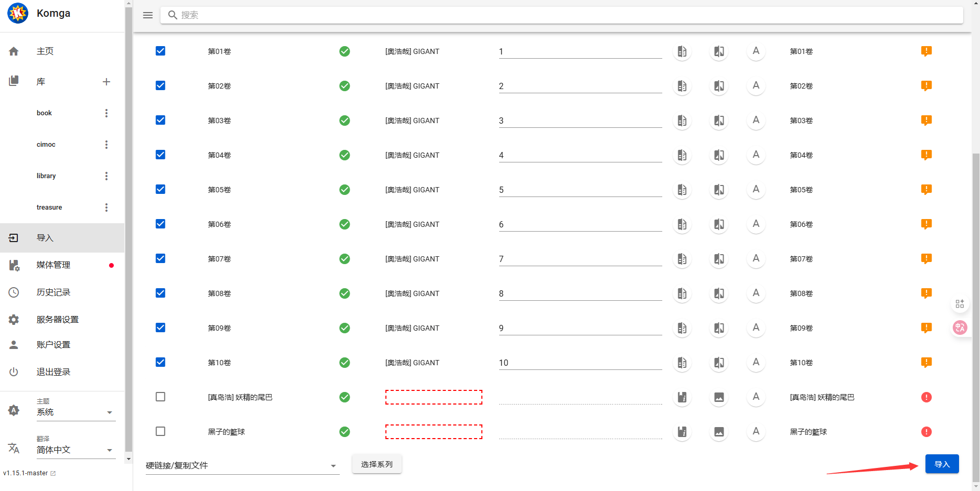
Task: Click the add library plus icon
Action: pyautogui.click(x=106, y=82)
